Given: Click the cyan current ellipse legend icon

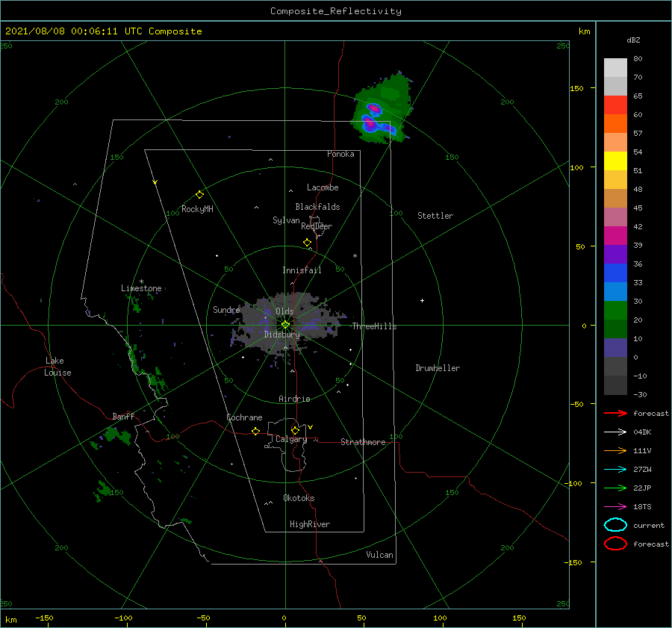Looking at the screenshot, I should 615,525.
